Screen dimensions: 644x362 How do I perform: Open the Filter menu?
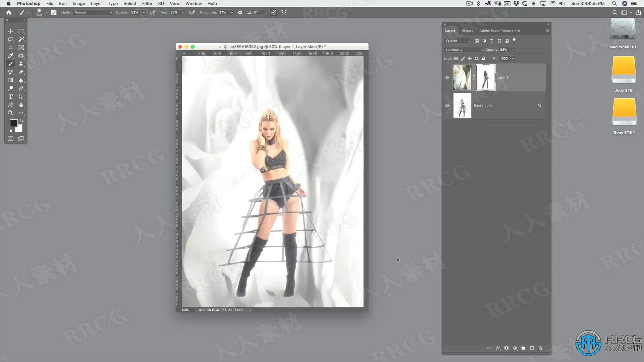pyautogui.click(x=147, y=3)
